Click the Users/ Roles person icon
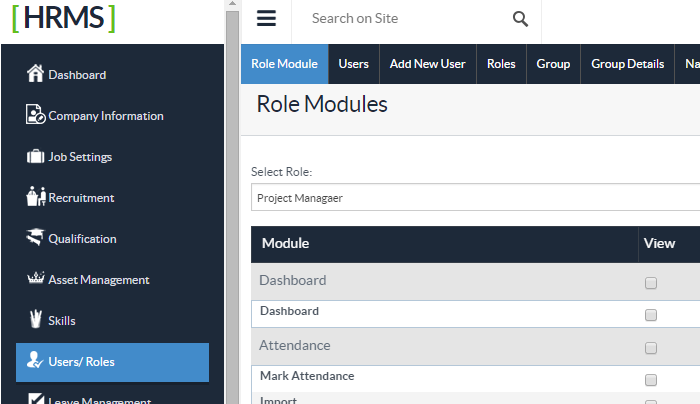 pyautogui.click(x=35, y=360)
